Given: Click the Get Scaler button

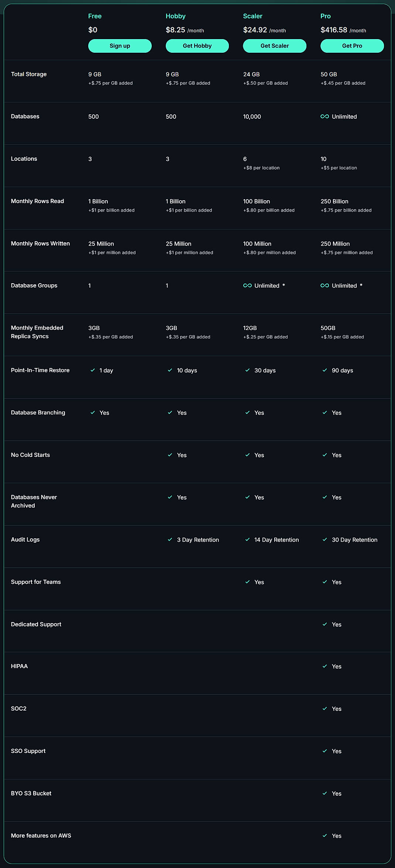Looking at the screenshot, I should click(x=274, y=46).
